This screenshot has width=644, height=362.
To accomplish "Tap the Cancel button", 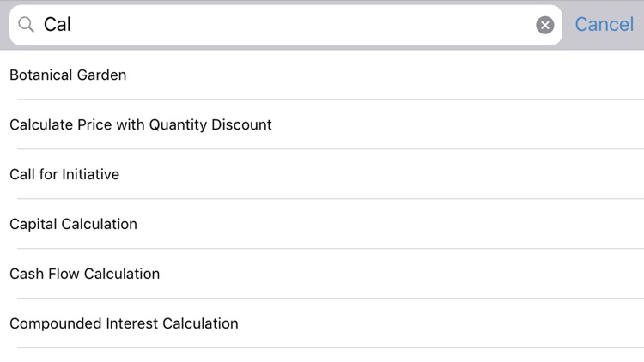I will click(x=604, y=25).
